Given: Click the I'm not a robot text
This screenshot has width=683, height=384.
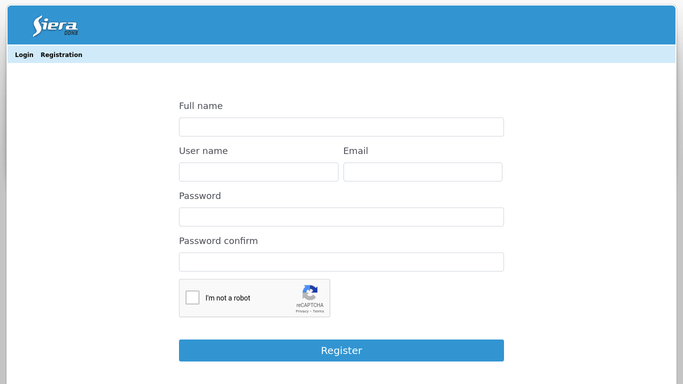Looking at the screenshot, I should [x=228, y=298].
